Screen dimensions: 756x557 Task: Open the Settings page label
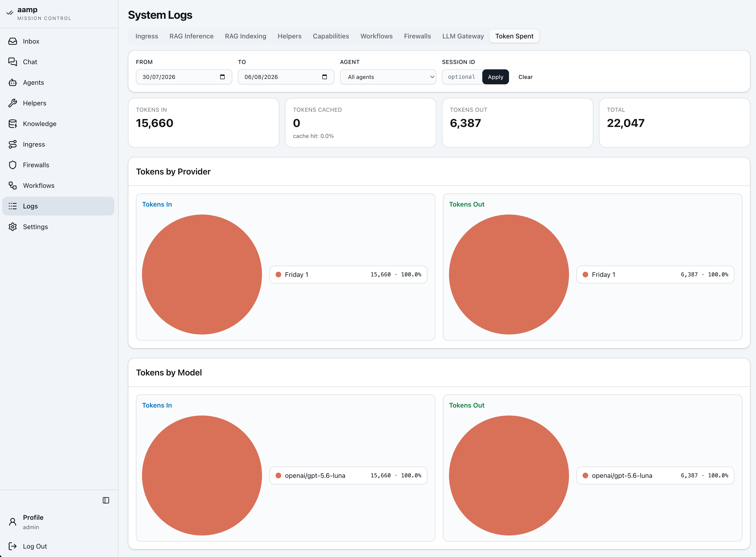(35, 227)
